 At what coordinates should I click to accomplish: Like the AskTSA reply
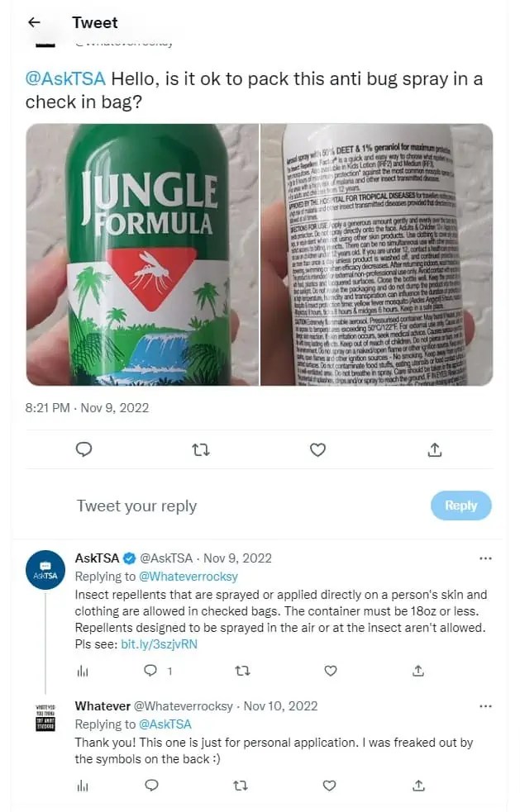pyautogui.click(x=330, y=671)
